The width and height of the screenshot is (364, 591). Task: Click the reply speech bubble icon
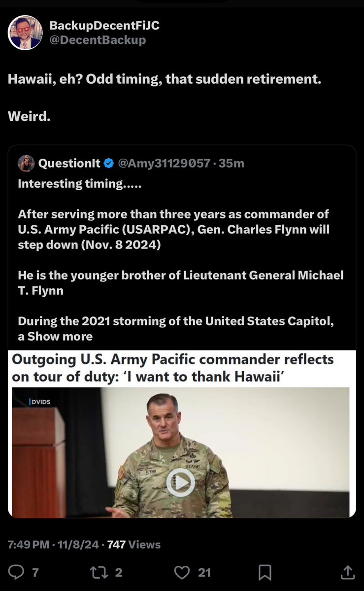click(x=16, y=572)
